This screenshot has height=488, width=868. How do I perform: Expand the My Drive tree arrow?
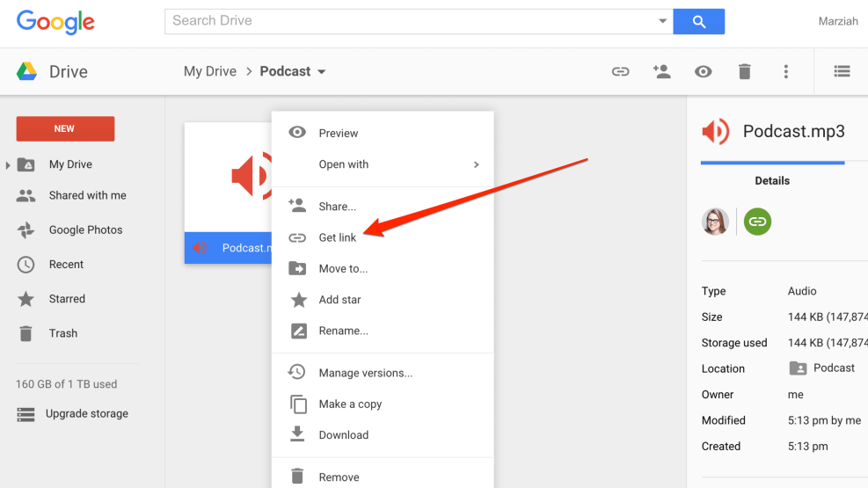(8, 165)
